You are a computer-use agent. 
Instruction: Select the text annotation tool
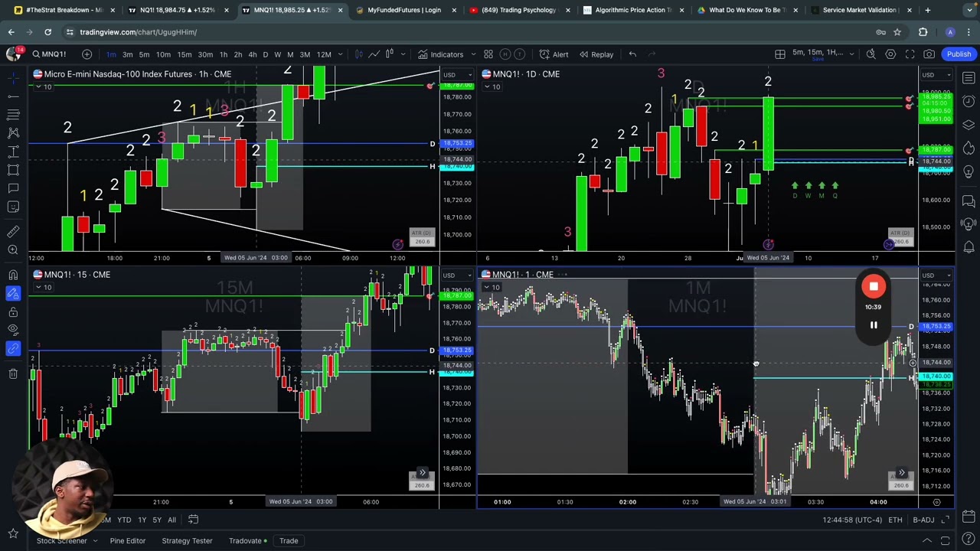coord(13,188)
